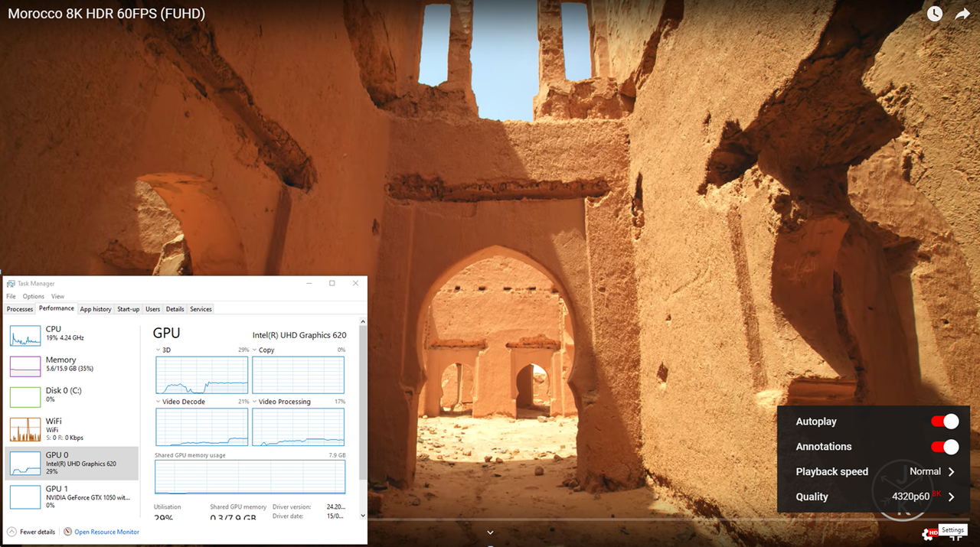Screen dimensions: 980x547
Task: Click the Fewer details button
Action: click(x=31, y=532)
